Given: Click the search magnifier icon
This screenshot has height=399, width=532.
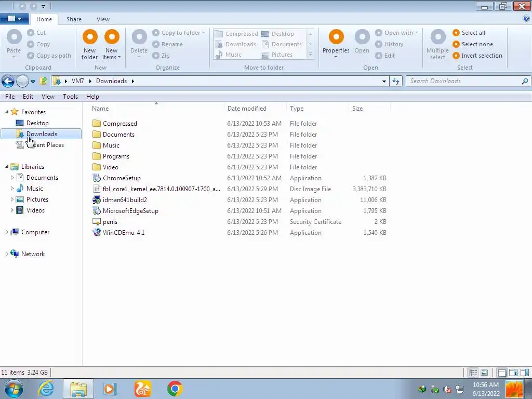Looking at the screenshot, I should (x=525, y=81).
